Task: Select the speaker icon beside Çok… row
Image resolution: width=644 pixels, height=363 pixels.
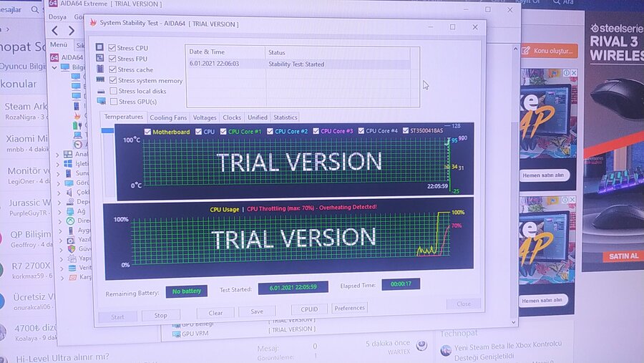Action: (69, 192)
